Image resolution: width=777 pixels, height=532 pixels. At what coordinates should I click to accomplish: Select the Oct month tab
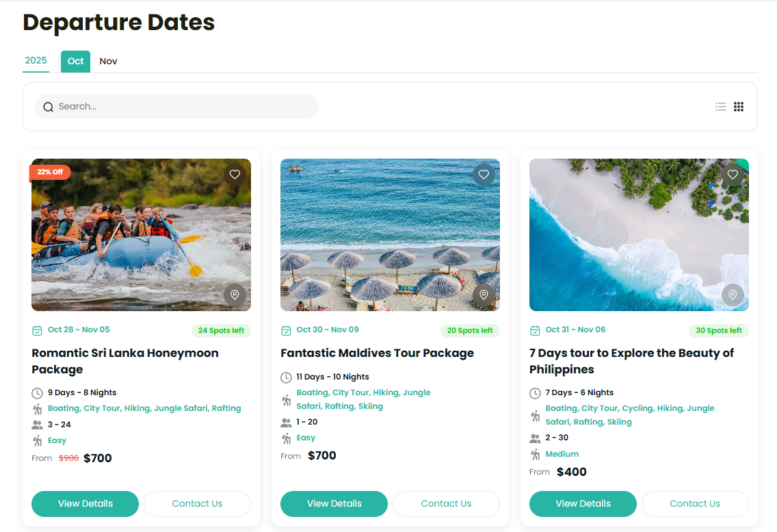(75, 62)
